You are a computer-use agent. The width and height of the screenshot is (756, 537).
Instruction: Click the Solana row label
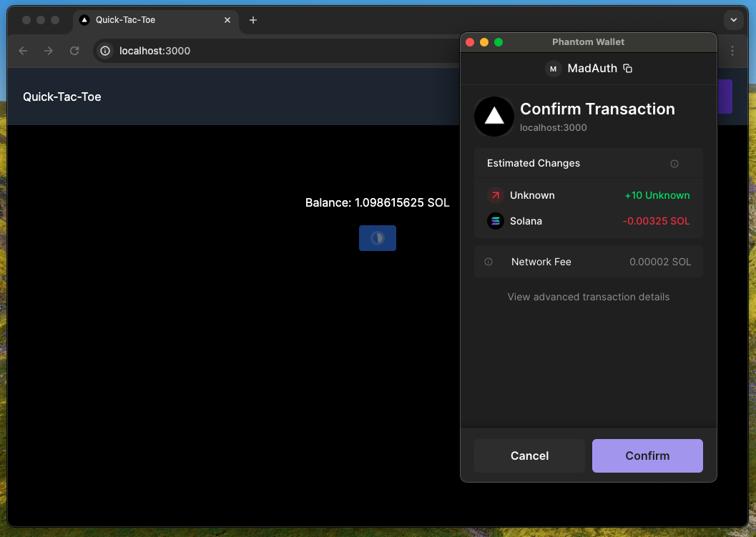[526, 221]
